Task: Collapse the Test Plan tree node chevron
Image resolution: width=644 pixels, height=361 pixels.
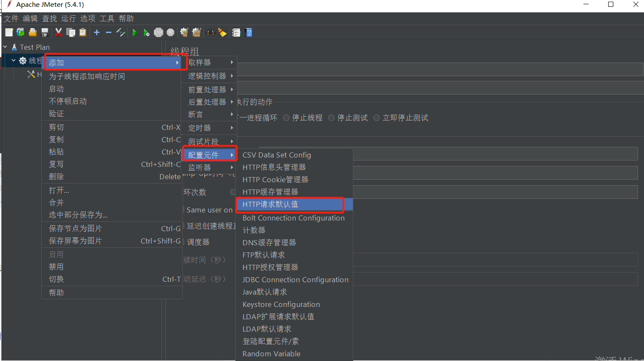Action: click(5, 47)
